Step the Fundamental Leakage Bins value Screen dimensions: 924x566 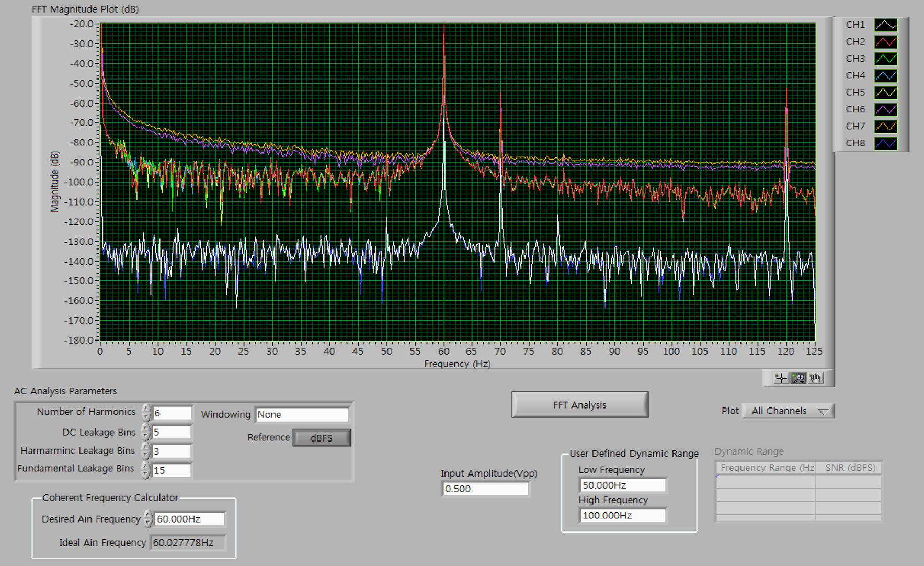[x=146, y=470]
